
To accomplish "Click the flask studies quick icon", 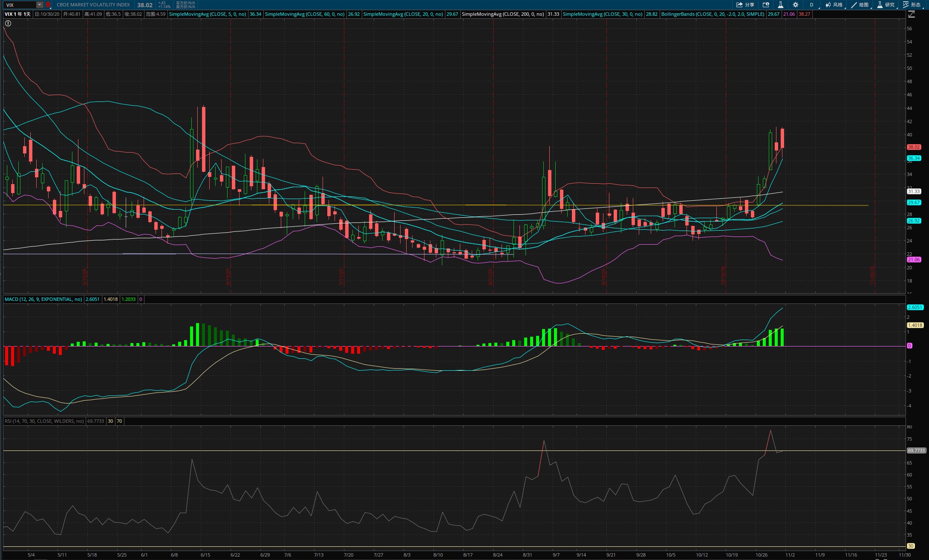I will 780,5.
